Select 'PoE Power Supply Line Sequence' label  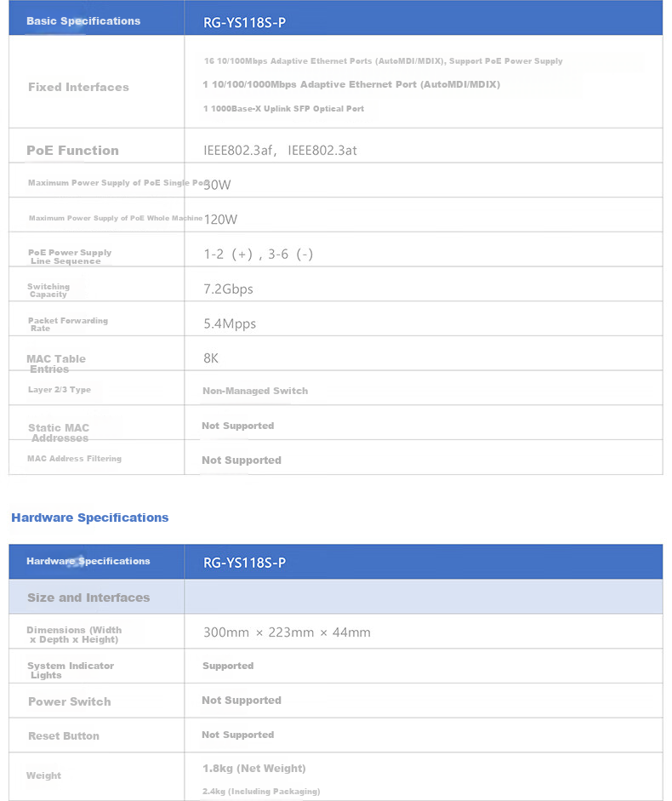70,256
